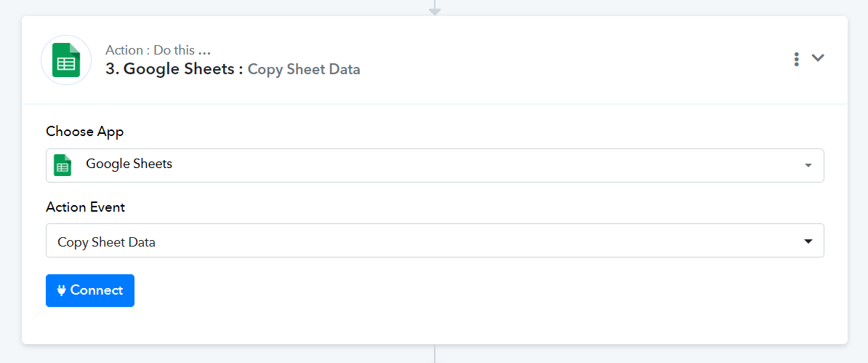Click "Action : Do this ..." header text

[158, 50]
